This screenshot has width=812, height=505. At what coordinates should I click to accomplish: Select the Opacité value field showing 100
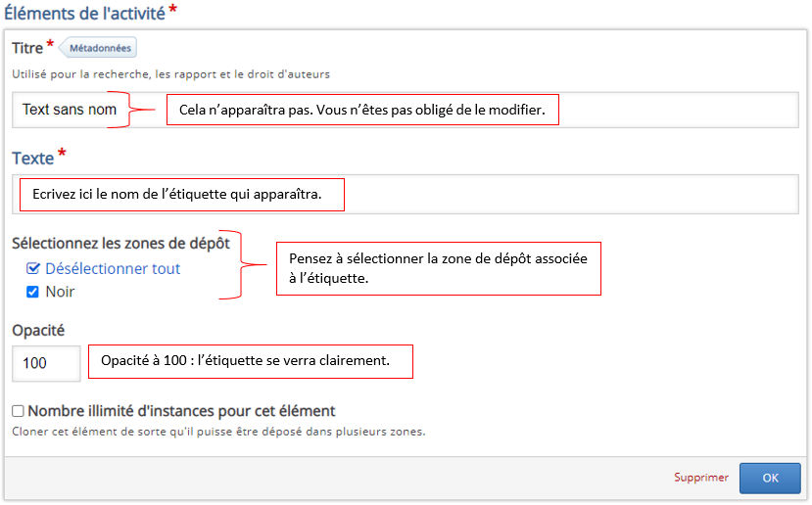pos(46,363)
